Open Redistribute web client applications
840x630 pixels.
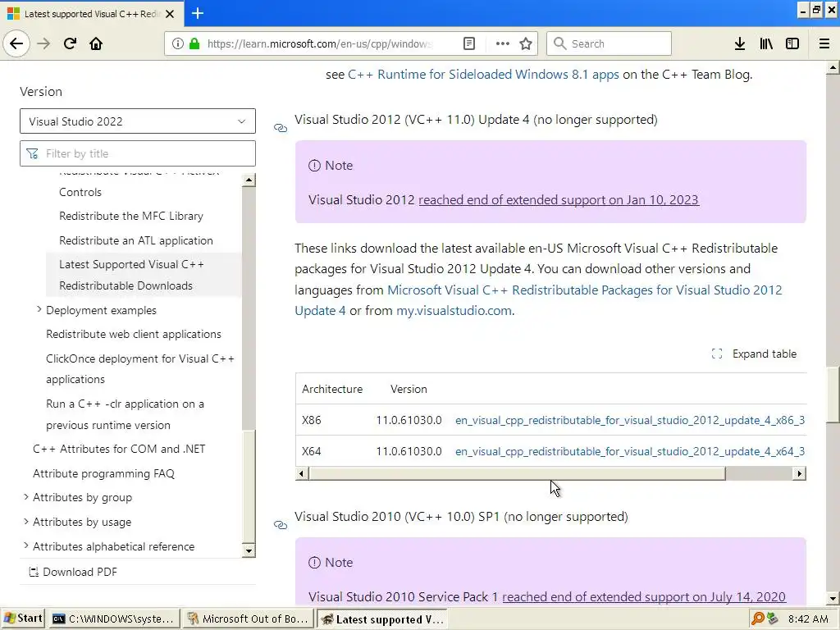134,335
